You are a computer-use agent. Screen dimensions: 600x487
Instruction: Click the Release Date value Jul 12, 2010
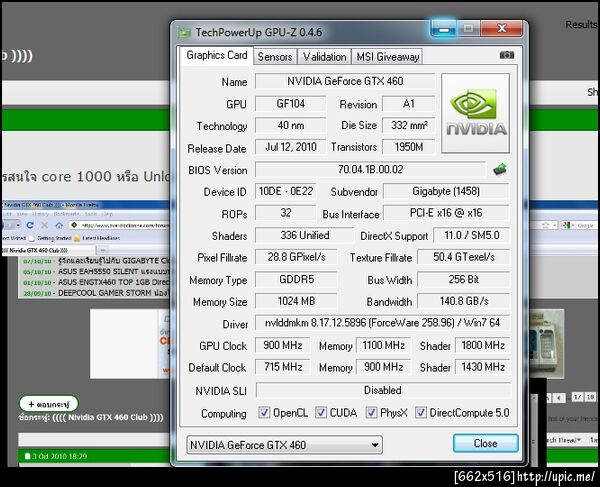[x=291, y=147]
